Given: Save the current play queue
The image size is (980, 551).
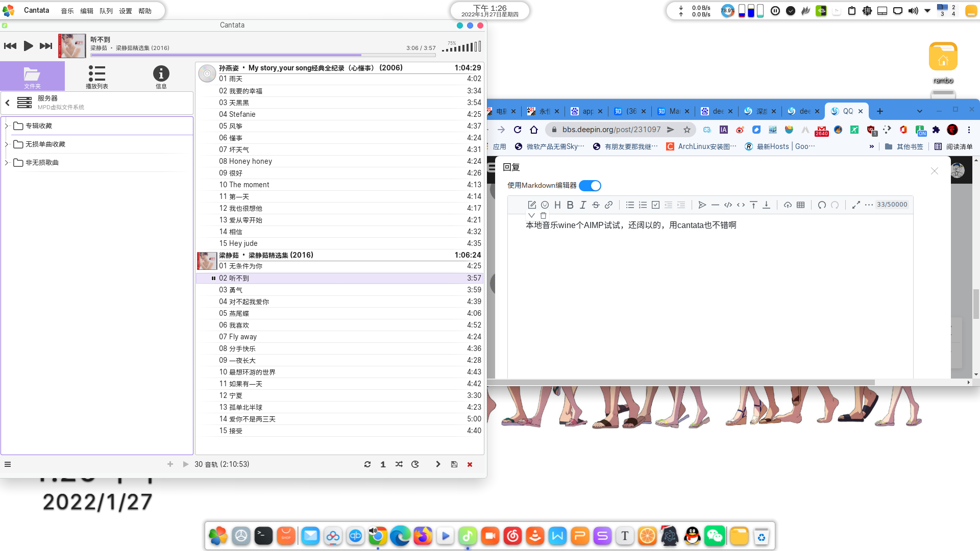Looking at the screenshot, I should coord(454,464).
